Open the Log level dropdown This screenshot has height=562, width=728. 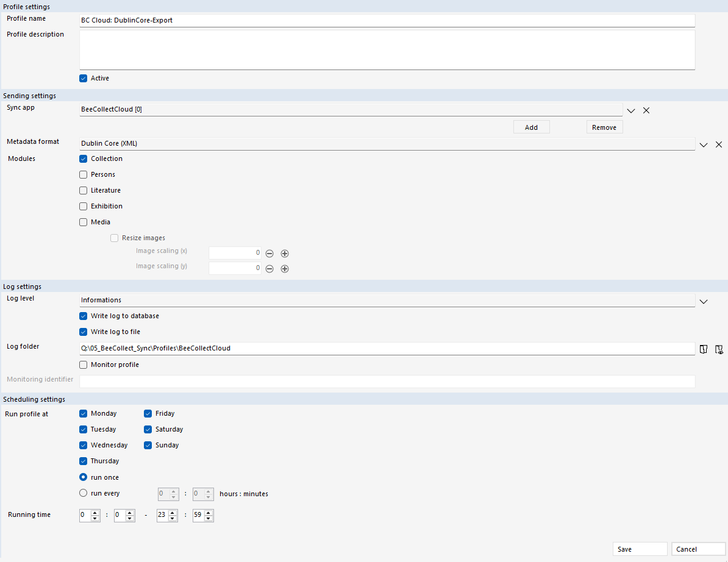click(704, 301)
